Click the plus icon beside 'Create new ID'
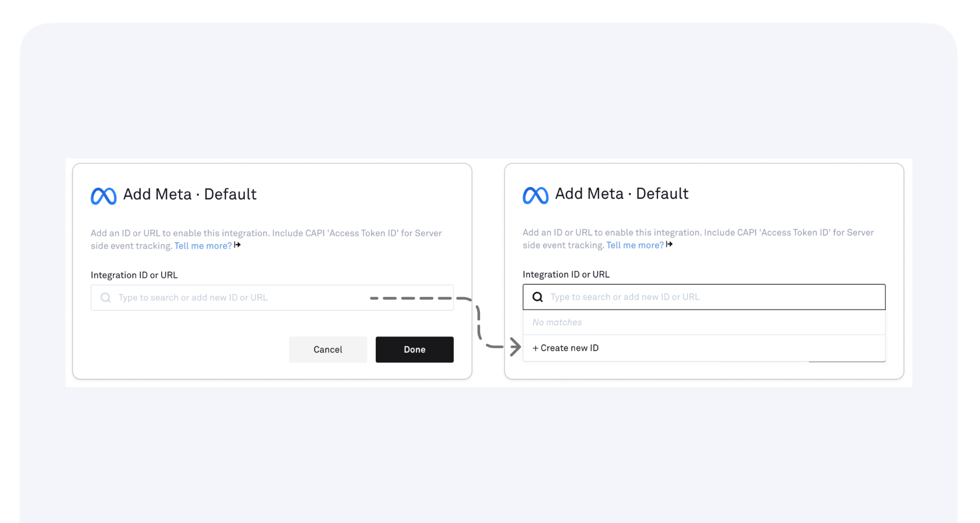The image size is (980, 523). pyautogui.click(x=535, y=348)
